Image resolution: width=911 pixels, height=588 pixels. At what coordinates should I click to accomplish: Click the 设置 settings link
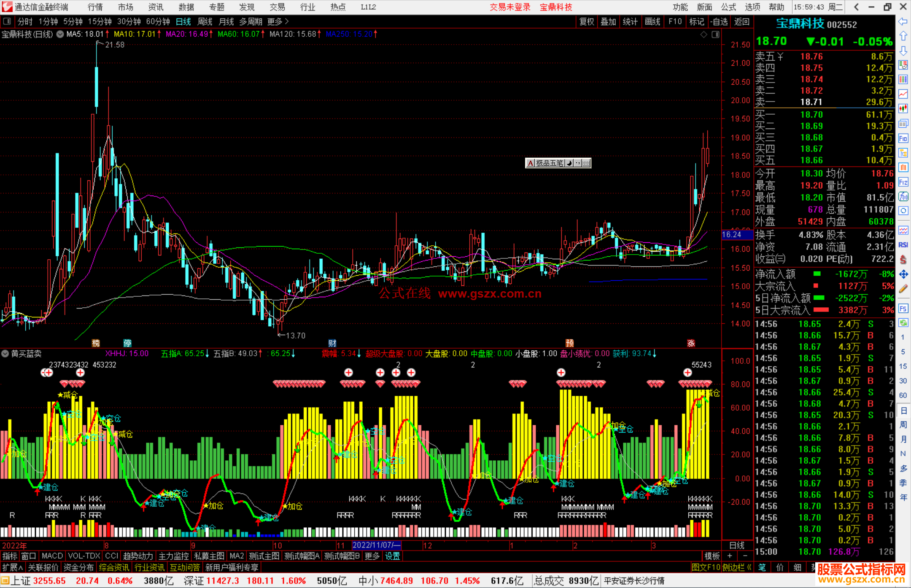coord(392,556)
